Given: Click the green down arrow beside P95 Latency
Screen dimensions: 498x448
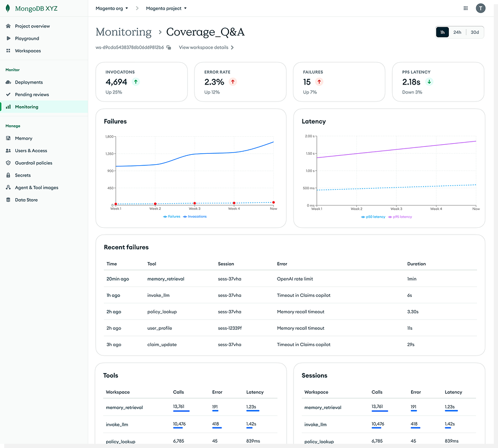Looking at the screenshot, I should point(429,82).
